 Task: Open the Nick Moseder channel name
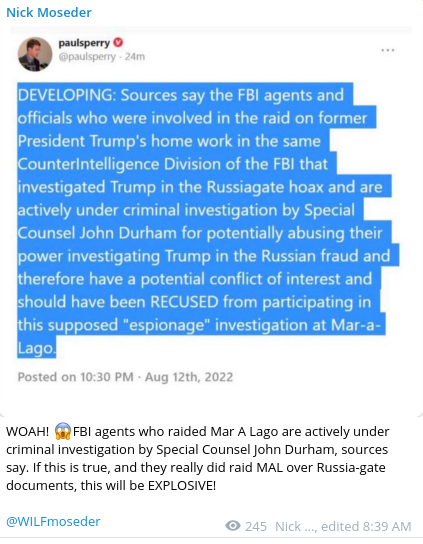click(x=49, y=12)
